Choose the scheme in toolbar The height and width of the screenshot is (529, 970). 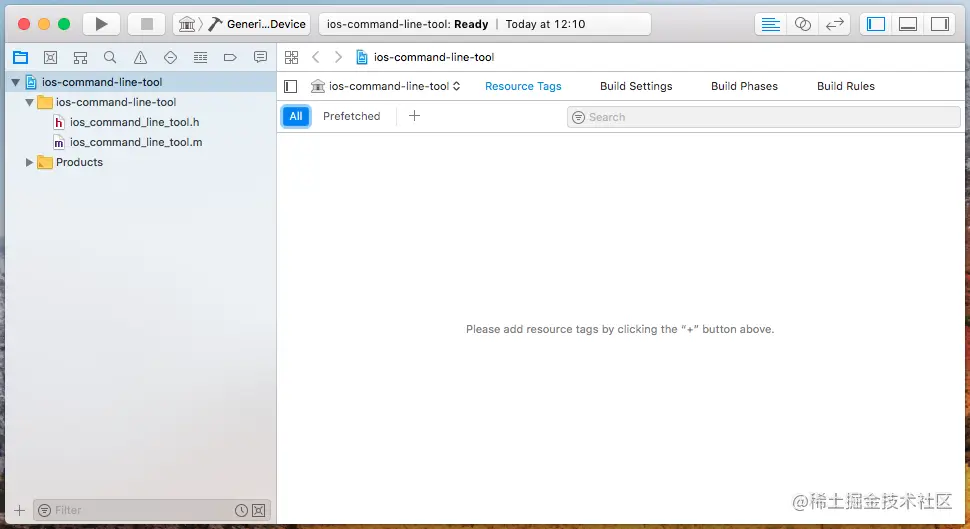tap(187, 24)
